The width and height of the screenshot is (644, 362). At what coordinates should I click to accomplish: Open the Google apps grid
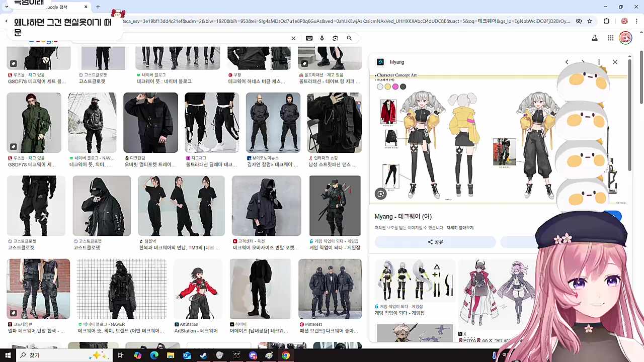pyautogui.click(x=610, y=38)
